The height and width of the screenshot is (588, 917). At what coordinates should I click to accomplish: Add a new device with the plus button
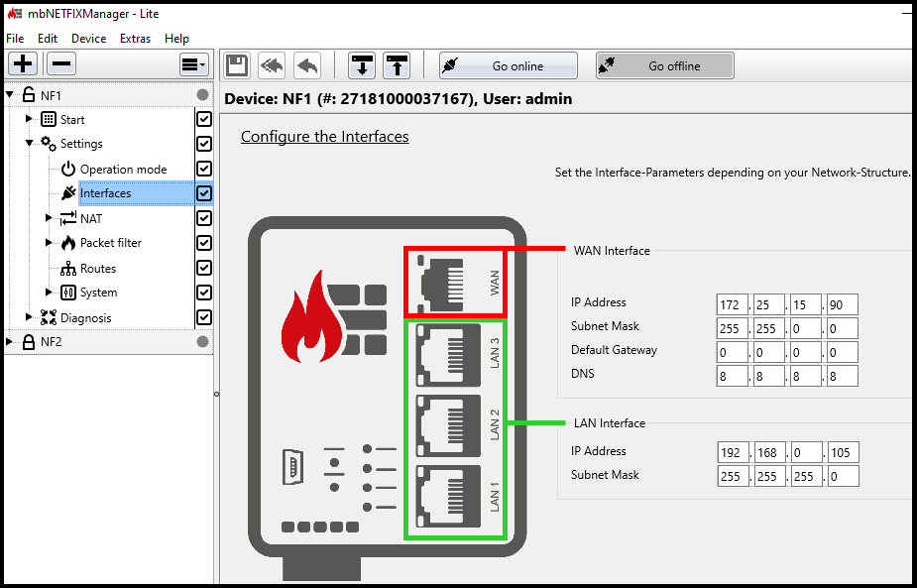tap(23, 63)
